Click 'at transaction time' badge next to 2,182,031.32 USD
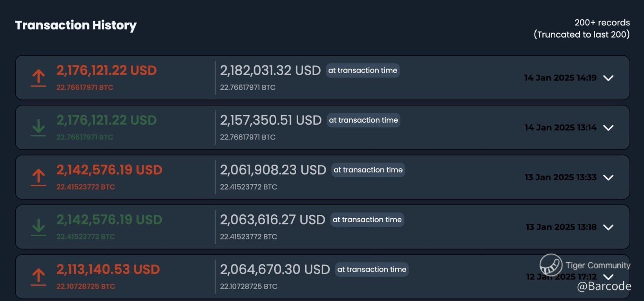Screen dimensions: 644x301 pos(363,71)
